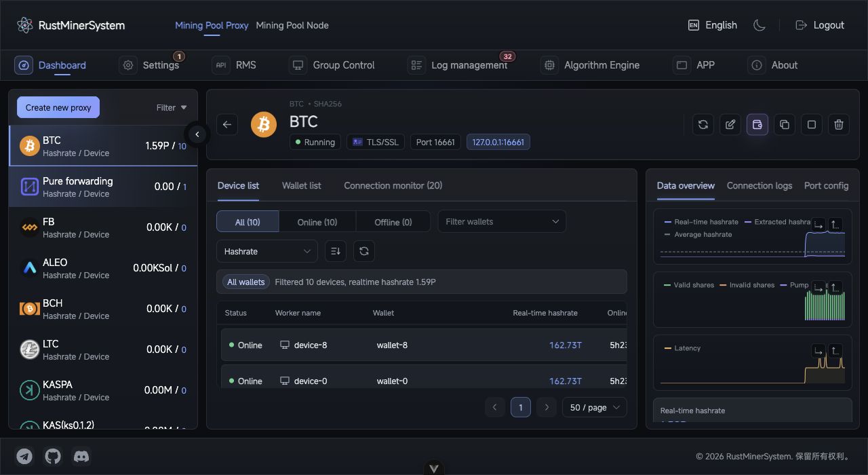
Task: Collapse the proxy sidebar arrow
Action: click(x=197, y=134)
